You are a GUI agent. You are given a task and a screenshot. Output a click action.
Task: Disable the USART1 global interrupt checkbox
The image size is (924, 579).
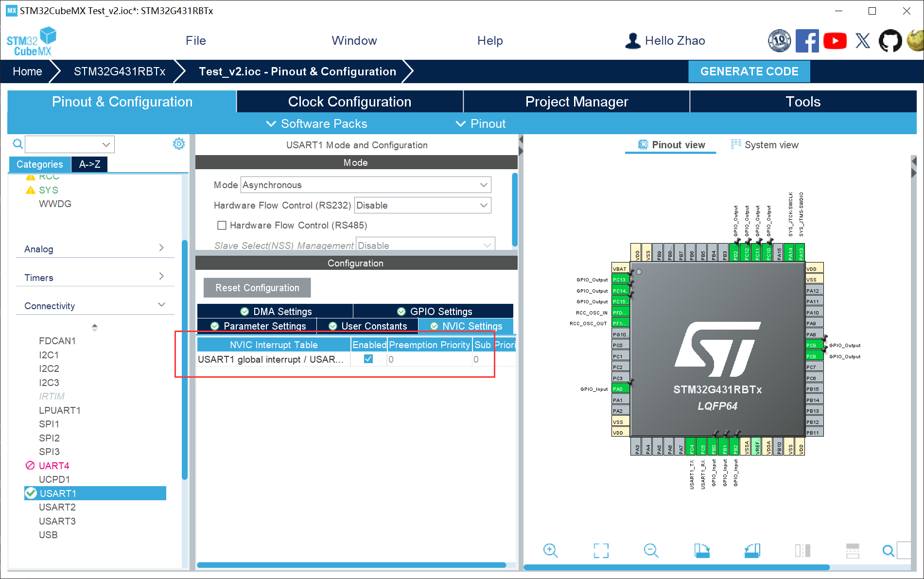coord(368,359)
